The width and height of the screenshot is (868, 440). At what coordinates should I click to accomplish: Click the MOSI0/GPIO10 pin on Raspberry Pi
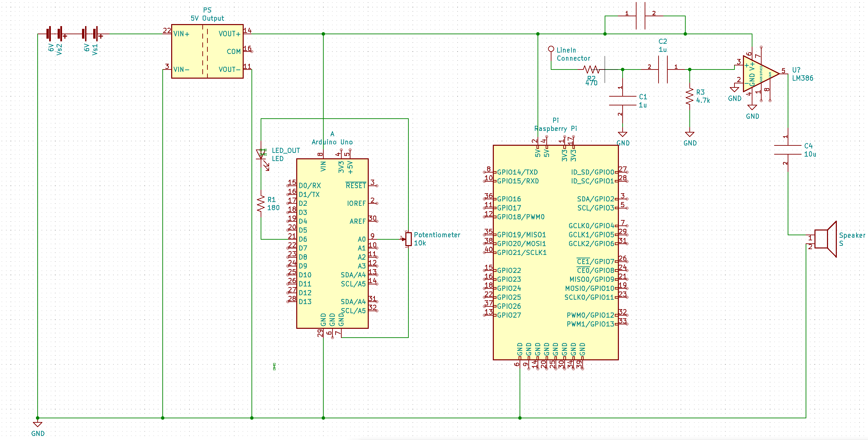click(x=590, y=288)
